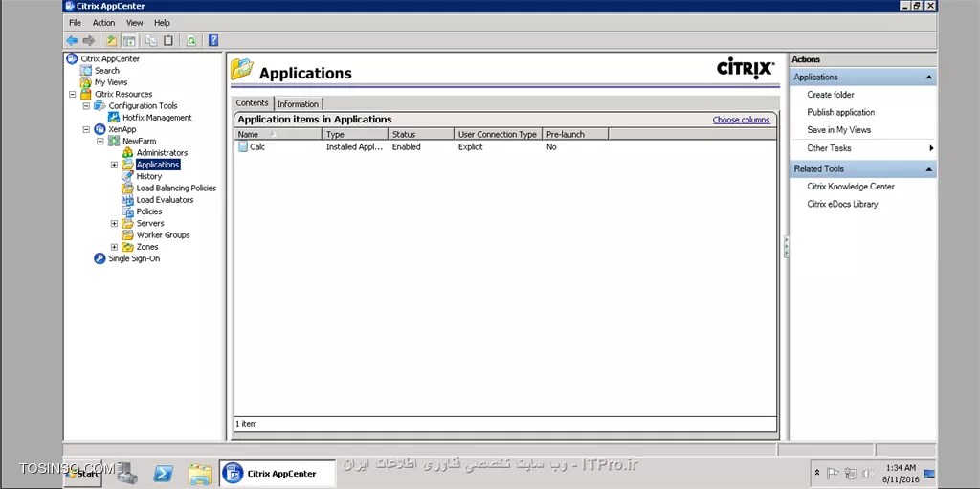Click the 'Explicit' cell in the Calc row
The width and height of the screenshot is (980, 489).
[471, 147]
